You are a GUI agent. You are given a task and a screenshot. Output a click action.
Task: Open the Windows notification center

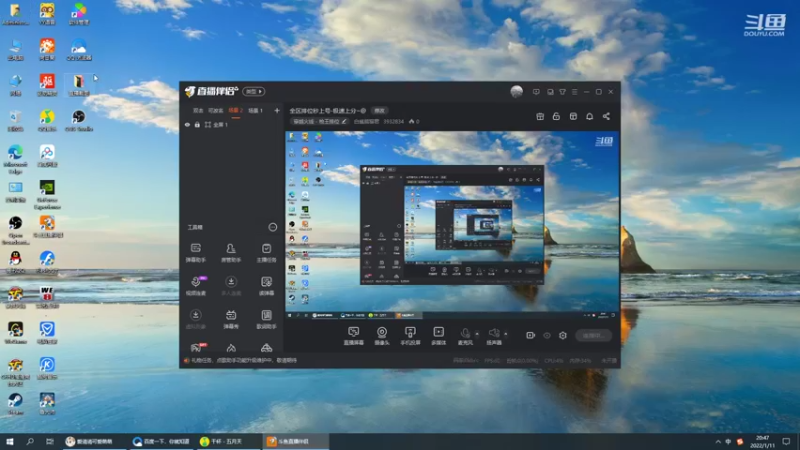(x=786, y=441)
